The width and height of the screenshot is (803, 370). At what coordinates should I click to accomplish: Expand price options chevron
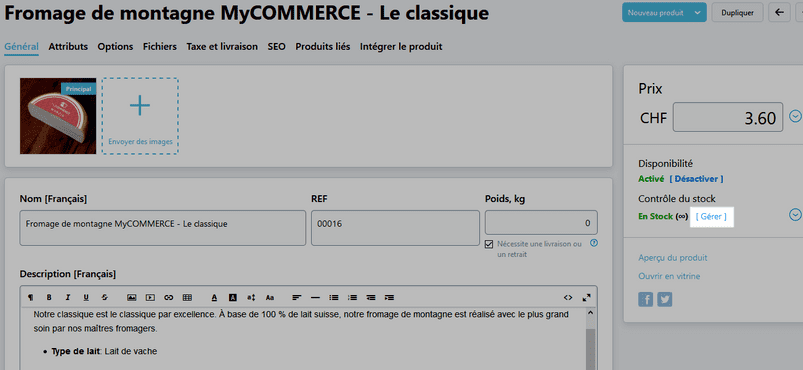pyautogui.click(x=795, y=116)
